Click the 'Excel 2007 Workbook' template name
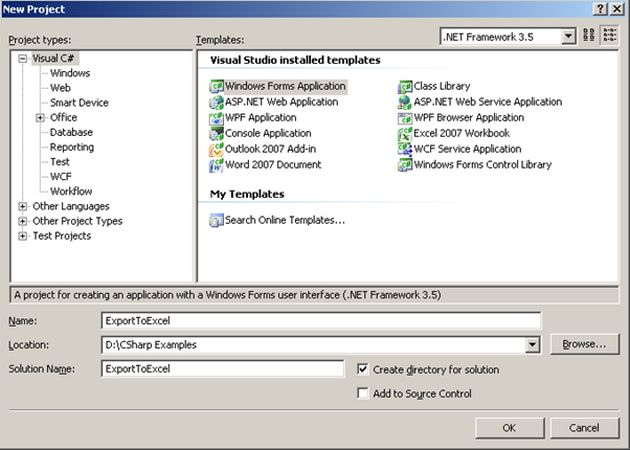 (462, 133)
